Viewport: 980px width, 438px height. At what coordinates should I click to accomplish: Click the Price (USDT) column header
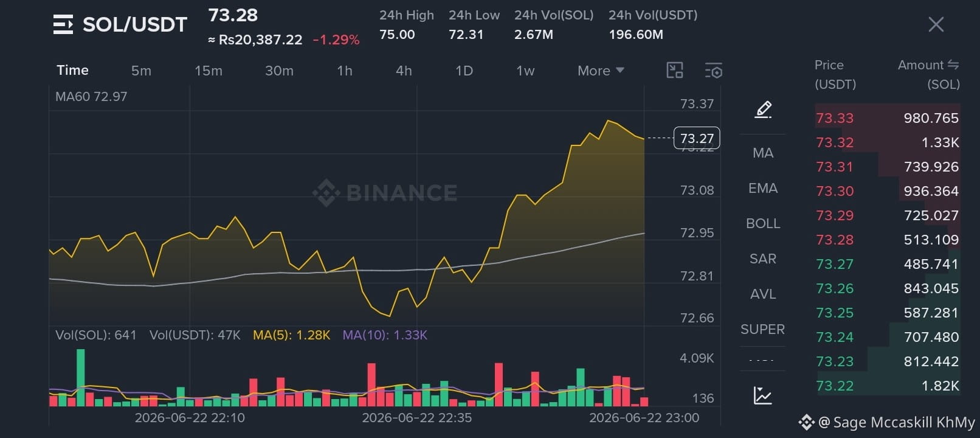tap(835, 74)
